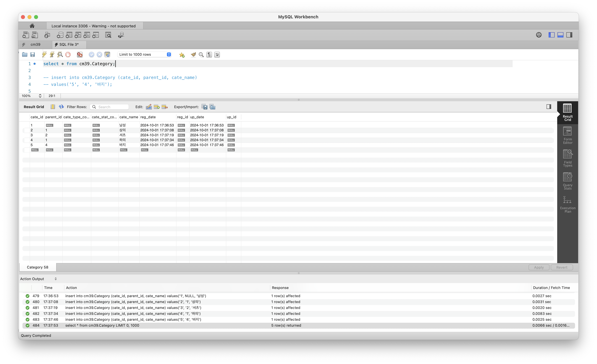Refresh the result grid data
597x364 pixels.
61,107
